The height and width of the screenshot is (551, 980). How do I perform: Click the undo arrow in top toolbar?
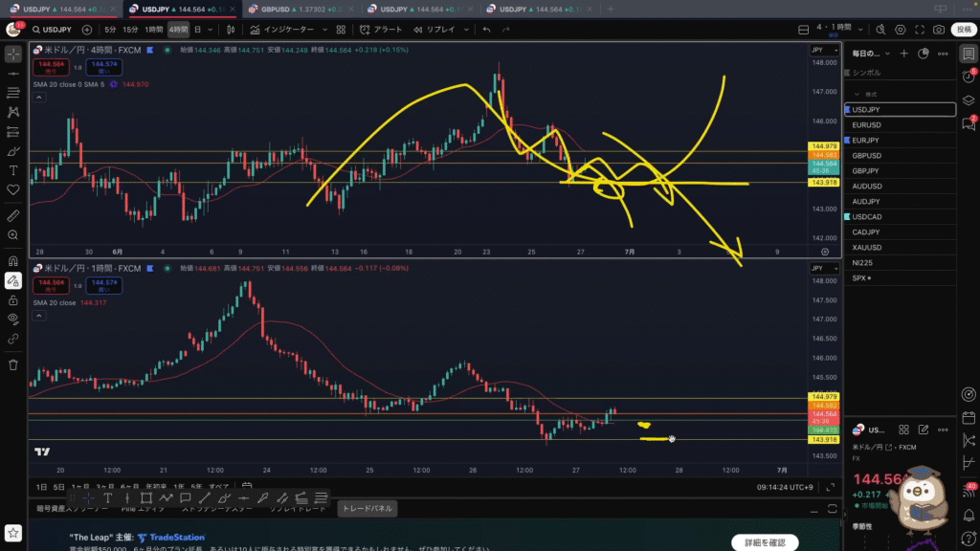click(x=486, y=30)
